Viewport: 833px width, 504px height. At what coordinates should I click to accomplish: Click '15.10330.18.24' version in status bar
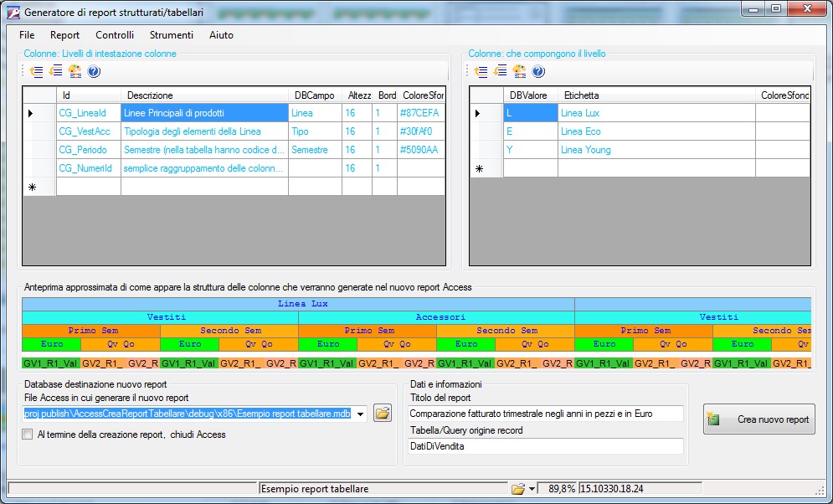click(x=640, y=489)
